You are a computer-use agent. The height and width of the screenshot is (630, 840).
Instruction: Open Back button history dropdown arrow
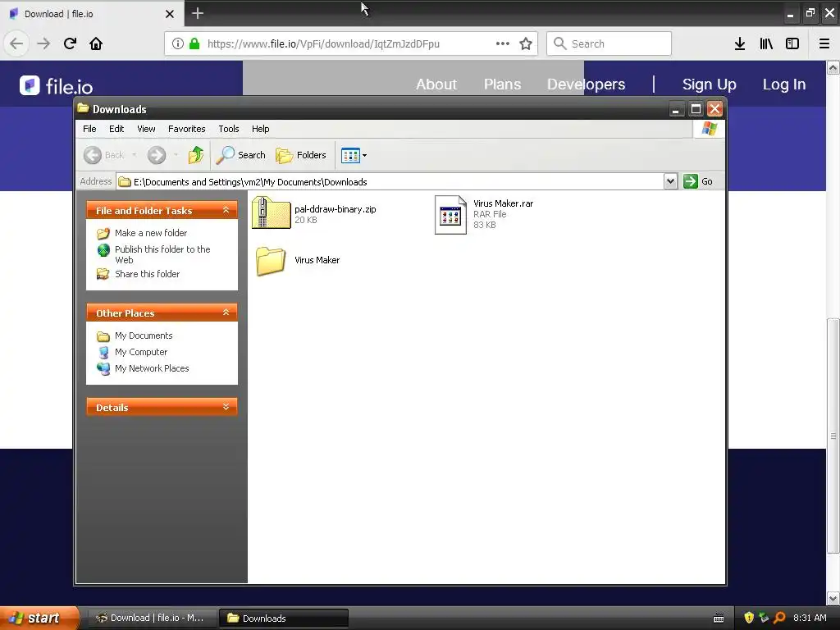pyautogui.click(x=134, y=155)
